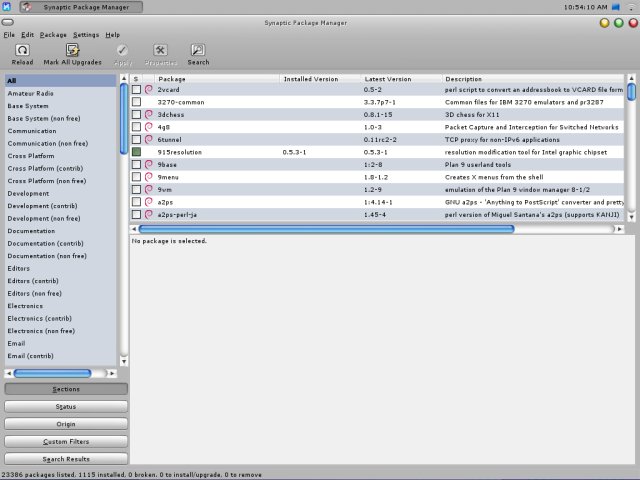Sort by Package column header
Viewport: 640px width, 480px height.
[216, 79]
